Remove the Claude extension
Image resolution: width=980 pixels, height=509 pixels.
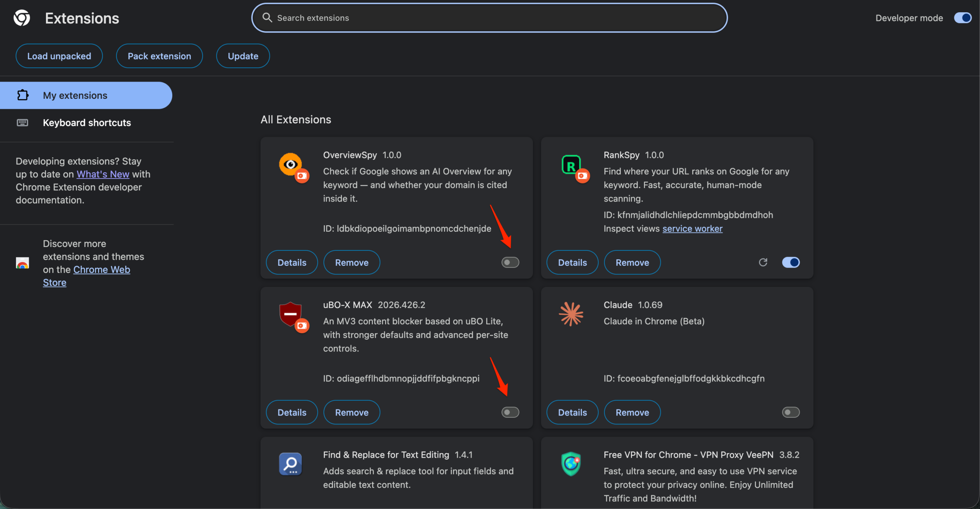click(x=632, y=412)
